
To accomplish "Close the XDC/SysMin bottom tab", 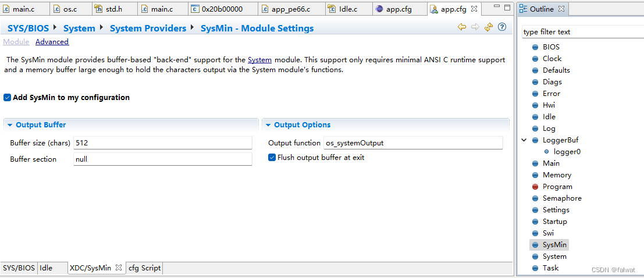I will (118, 268).
